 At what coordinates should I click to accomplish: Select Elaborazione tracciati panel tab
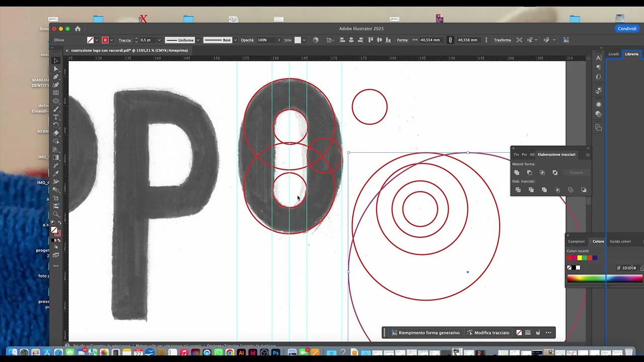pos(556,154)
